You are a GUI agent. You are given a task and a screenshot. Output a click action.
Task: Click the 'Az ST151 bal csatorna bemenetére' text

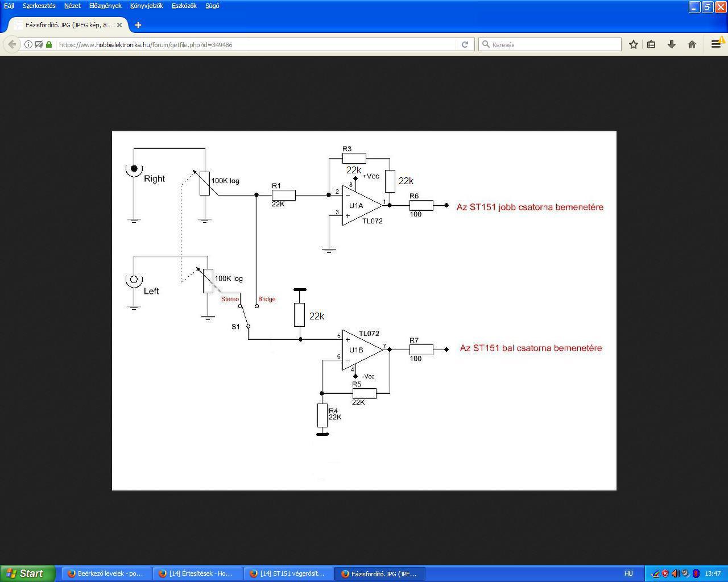point(531,348)
